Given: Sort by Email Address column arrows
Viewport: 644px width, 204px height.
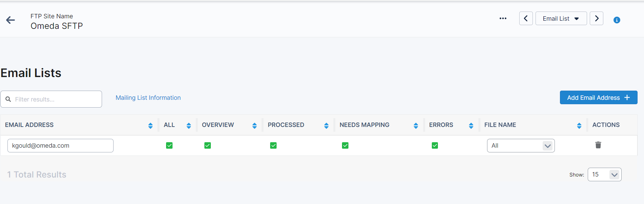Looking at the screenshot, I should click(150, 126).
